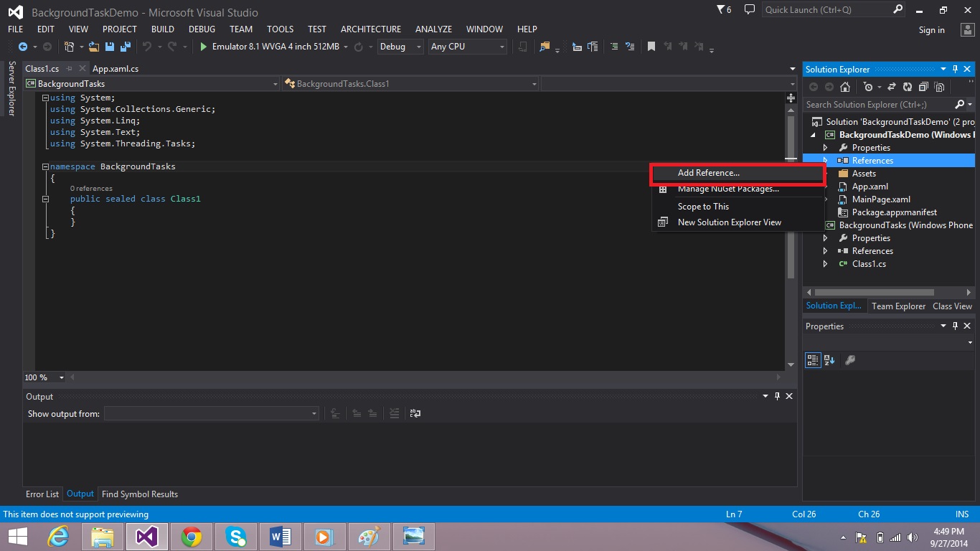980x551 pixels.
Task: Open Microsoft Word from the taskbar
Action: (x=281, y=537)
